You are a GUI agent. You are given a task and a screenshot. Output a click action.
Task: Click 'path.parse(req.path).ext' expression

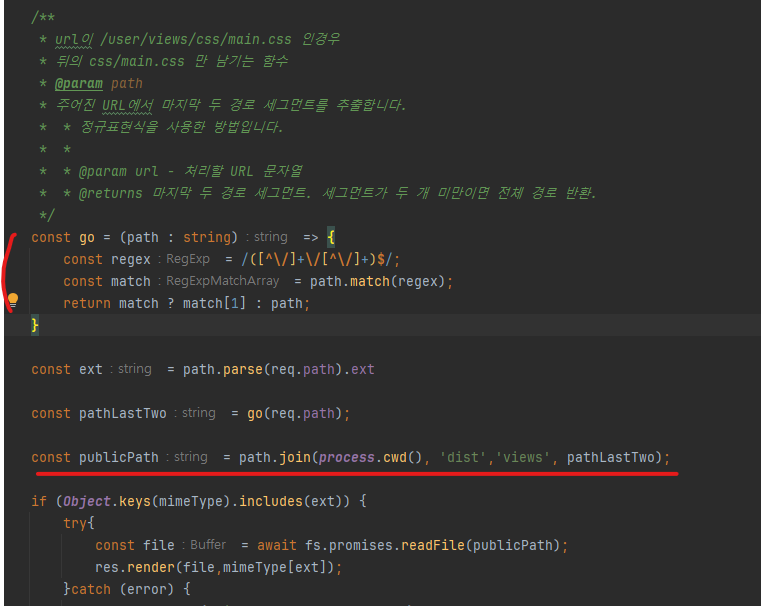[x=279, y=370]
